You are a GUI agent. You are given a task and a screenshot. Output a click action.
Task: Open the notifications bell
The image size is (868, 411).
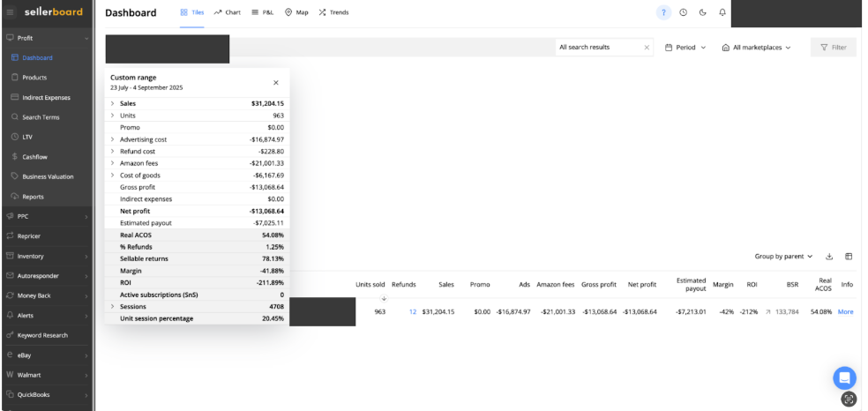[x=722, y=12]
